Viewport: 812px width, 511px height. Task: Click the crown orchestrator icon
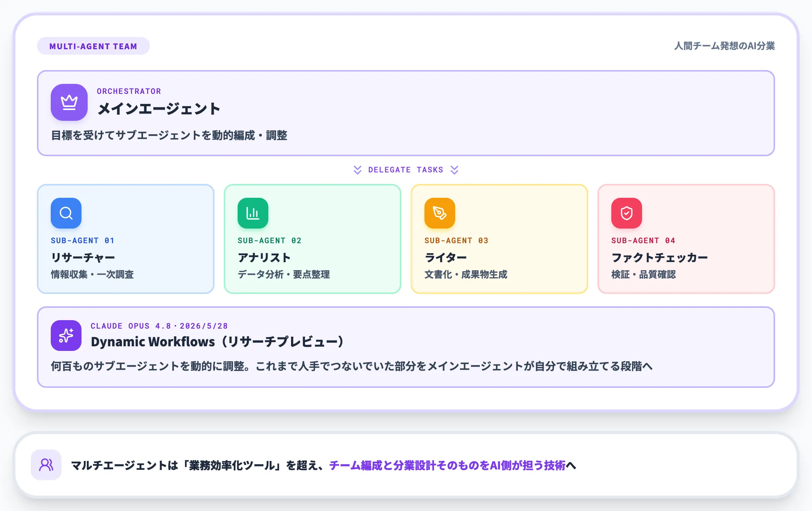click(69, 102)
